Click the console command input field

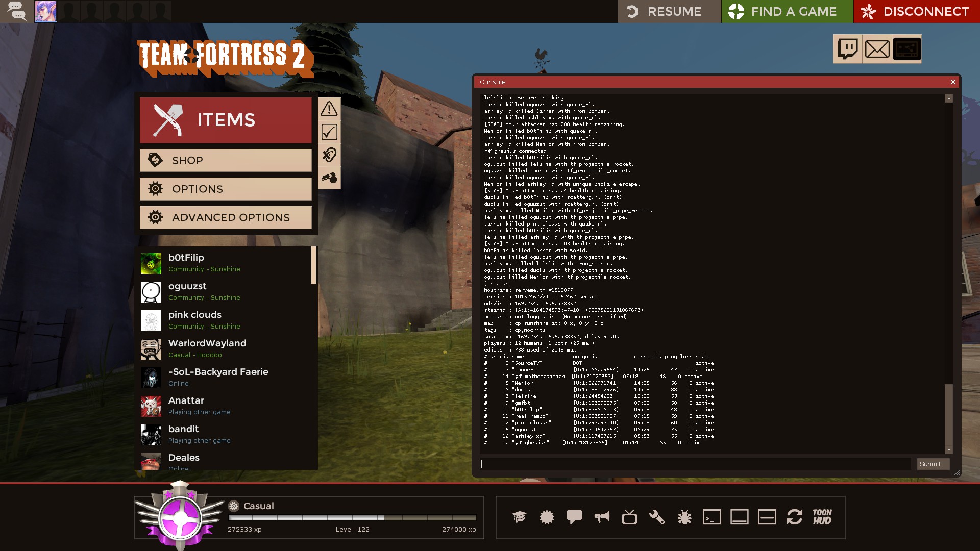pyautogui.click(x=695, y=464)
